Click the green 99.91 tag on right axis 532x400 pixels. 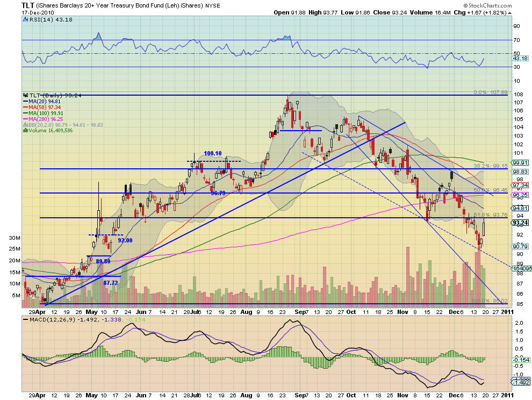pyautogui.click(x=520, y=163)
